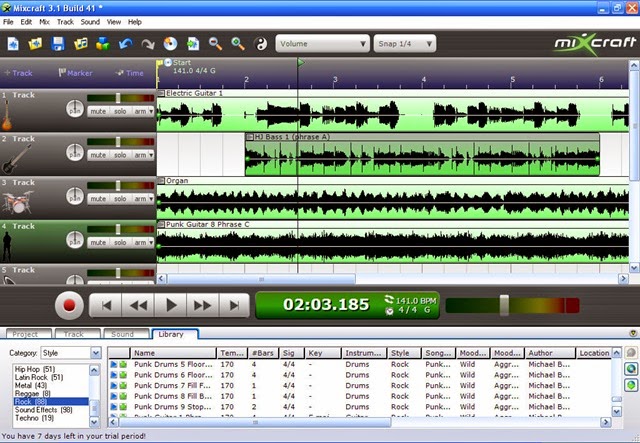This screenshot has width=640, height=443.
Task: Open a project with the folder icon
Action: point(35,44)
